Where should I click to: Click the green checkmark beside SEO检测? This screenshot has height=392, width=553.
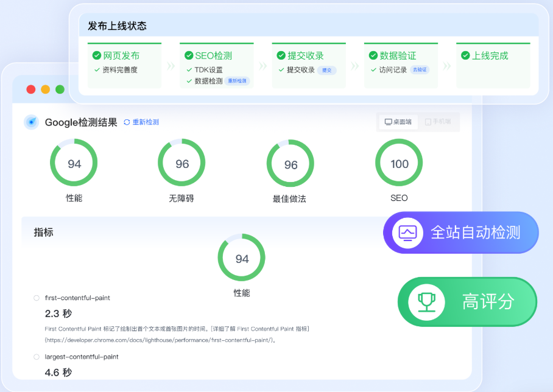[x=189, y=55]
